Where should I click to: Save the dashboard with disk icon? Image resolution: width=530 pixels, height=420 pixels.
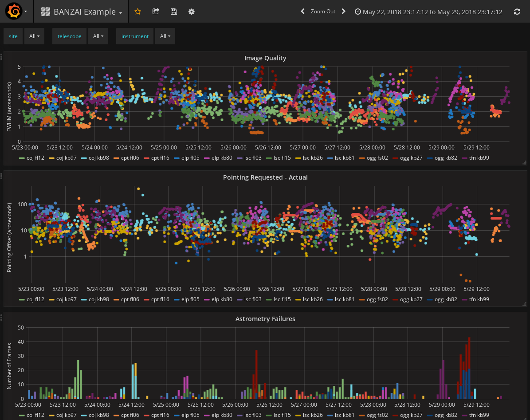click(x=174, y=12)
